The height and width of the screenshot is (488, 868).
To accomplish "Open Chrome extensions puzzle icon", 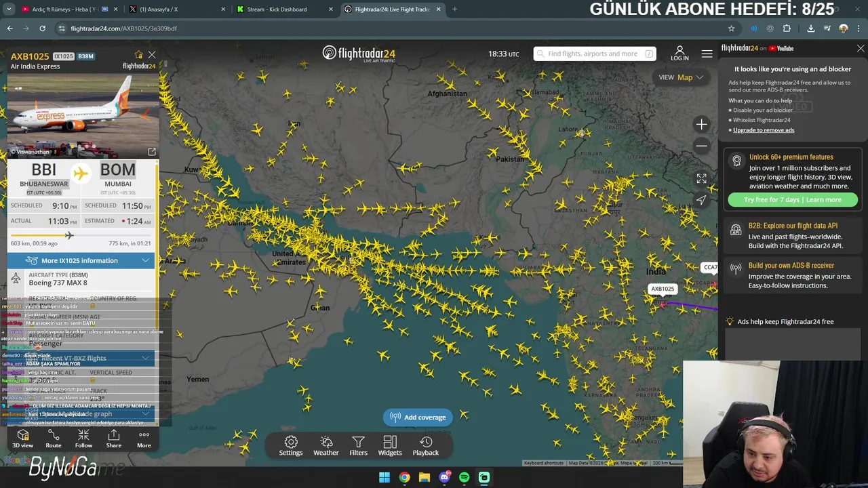I will click(787, 28).
